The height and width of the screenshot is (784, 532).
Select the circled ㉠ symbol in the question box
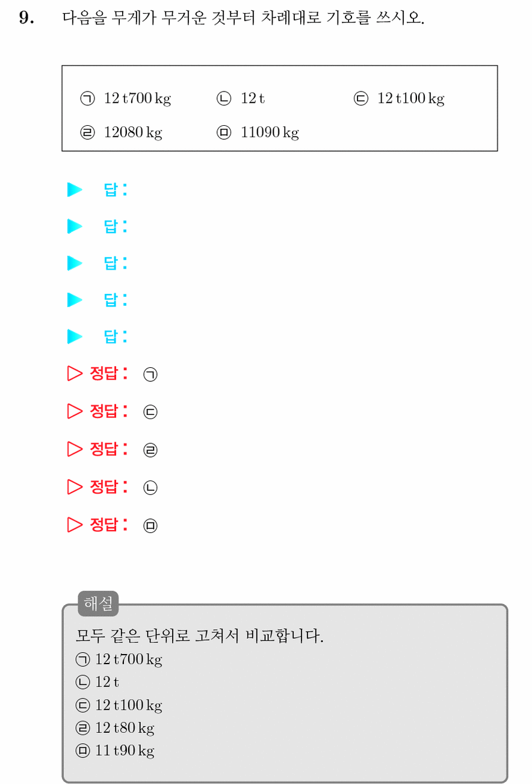87,99
